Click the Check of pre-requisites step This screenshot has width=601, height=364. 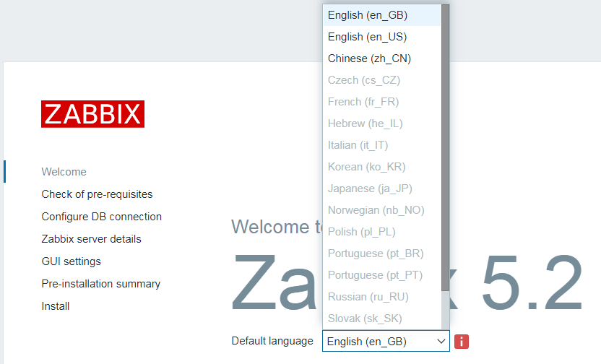pyautogui.click(x=97, y=194)
